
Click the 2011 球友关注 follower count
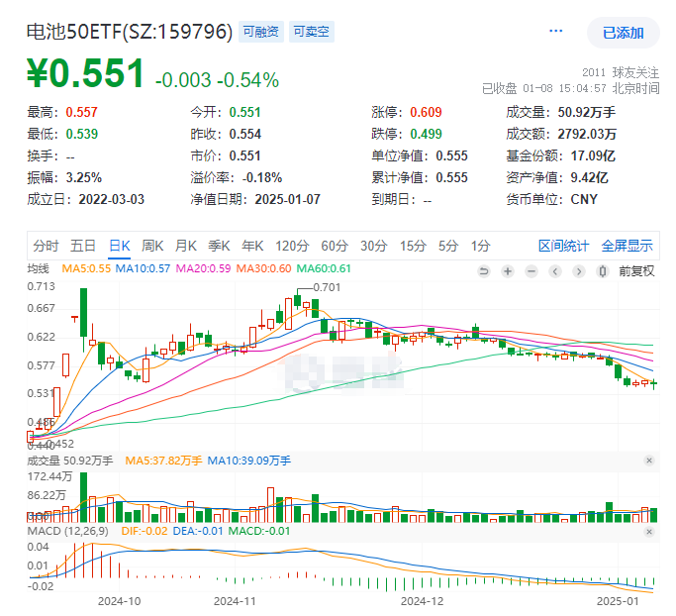tap(621, 72)
